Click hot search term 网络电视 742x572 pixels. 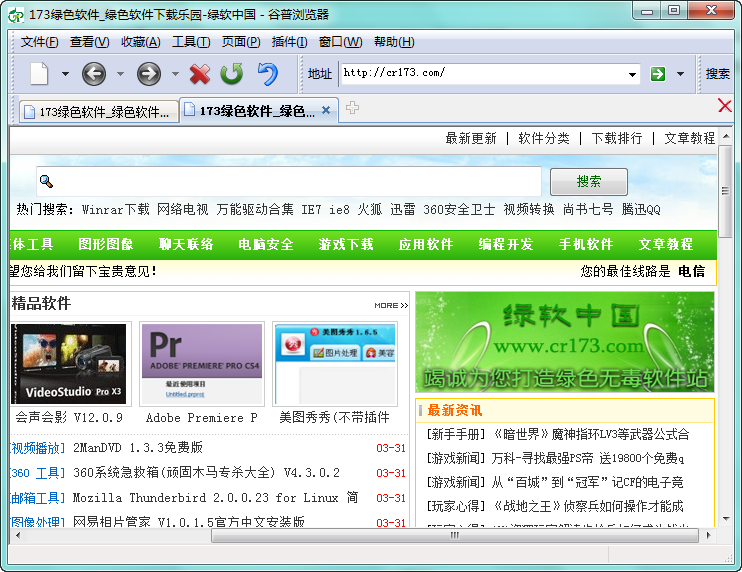coord(182,209)
